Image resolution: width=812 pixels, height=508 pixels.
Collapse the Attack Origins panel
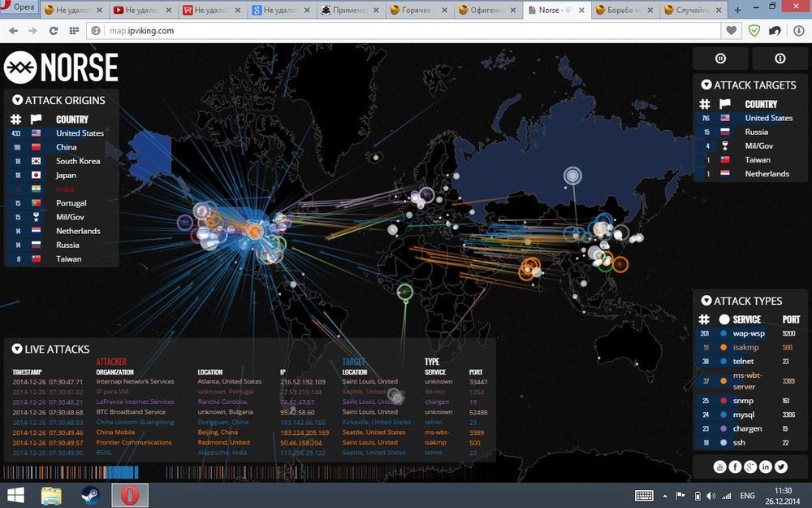coord(18,100)
